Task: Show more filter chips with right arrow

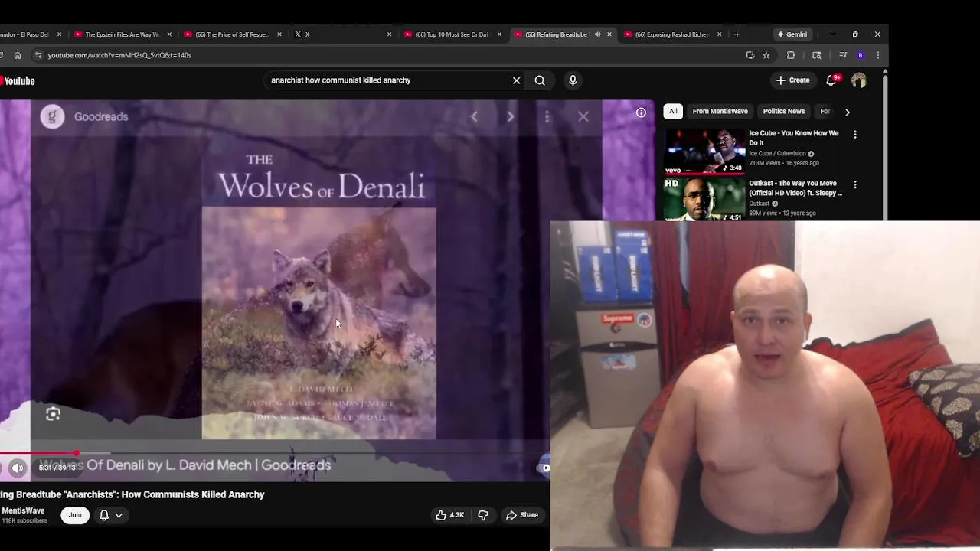Action: 847,112
